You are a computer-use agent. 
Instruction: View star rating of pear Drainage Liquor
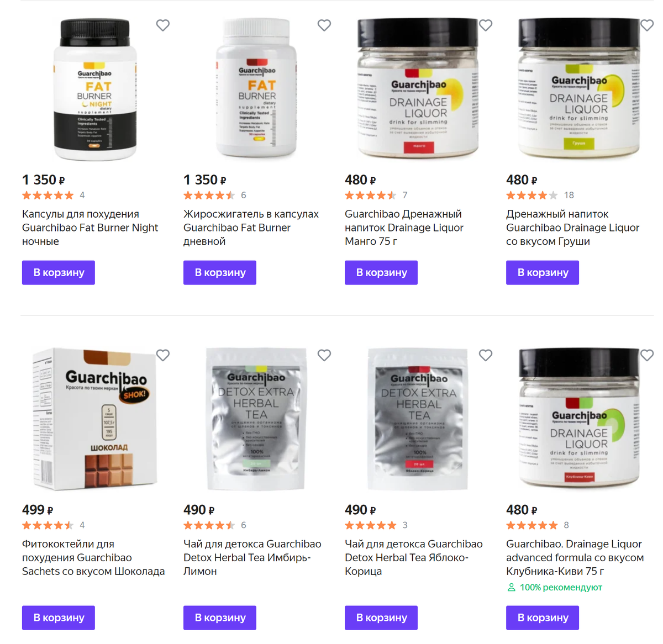click(x=532, y=195)
